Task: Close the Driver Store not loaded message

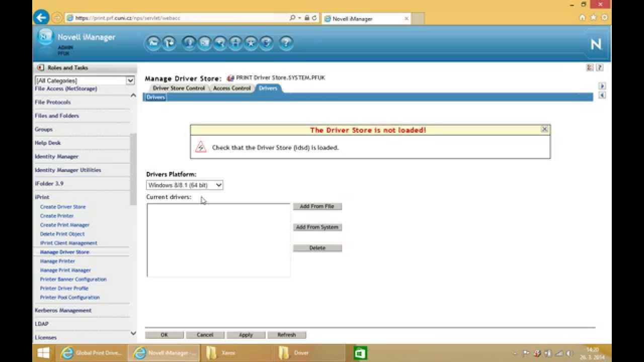Action: click(544, 129)
